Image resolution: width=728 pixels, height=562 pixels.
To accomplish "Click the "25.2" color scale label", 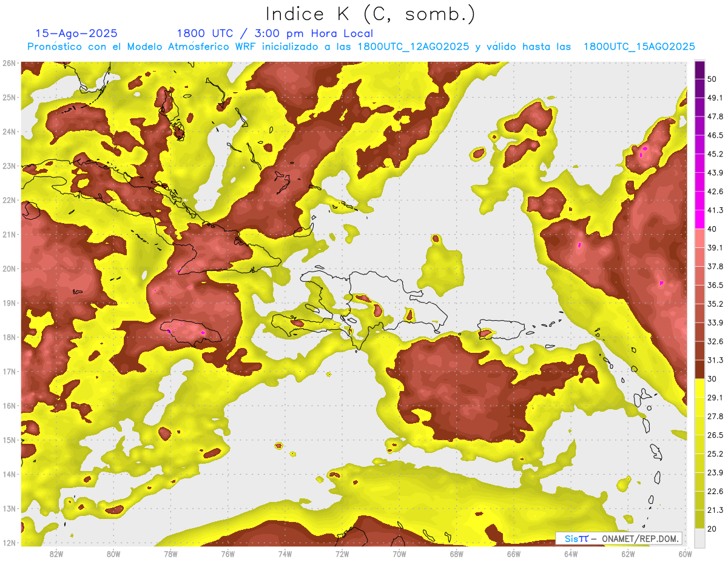I will point(715,453).
